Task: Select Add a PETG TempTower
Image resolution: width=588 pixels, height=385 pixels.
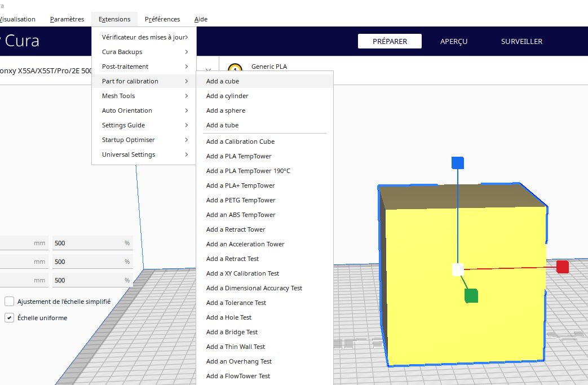Action: (265, 200)
